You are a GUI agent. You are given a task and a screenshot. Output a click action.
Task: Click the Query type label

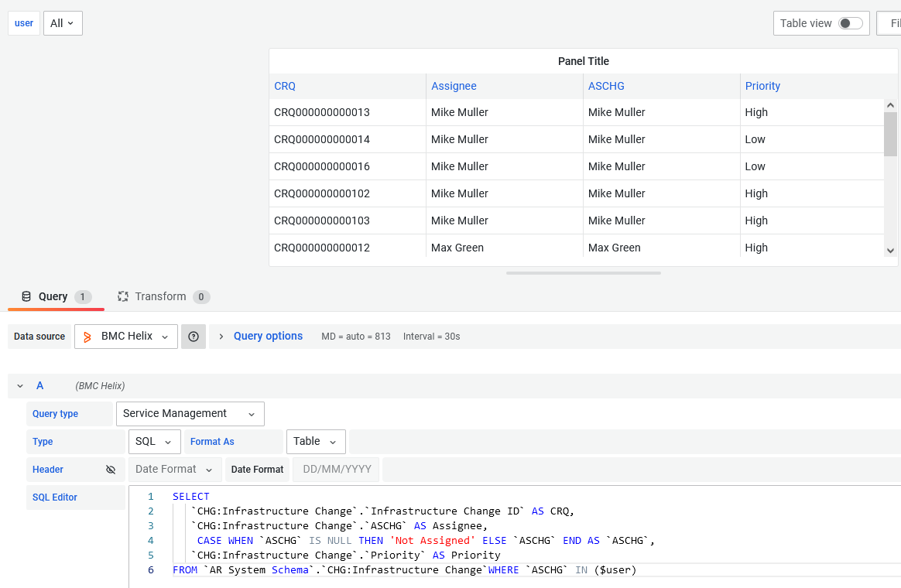click(x=55, y=414)
